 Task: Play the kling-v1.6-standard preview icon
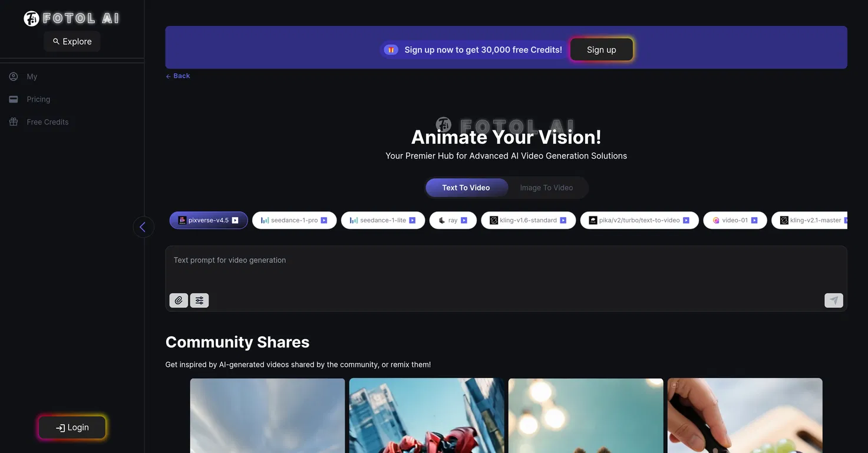[x=563, y=221]
